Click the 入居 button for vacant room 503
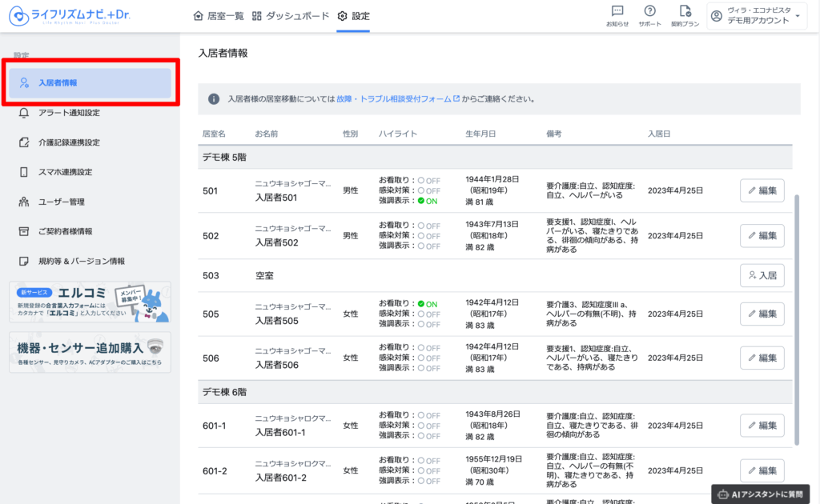Image resolution: width=820 pixels, height=504 pixels. (x=762, y=275)
